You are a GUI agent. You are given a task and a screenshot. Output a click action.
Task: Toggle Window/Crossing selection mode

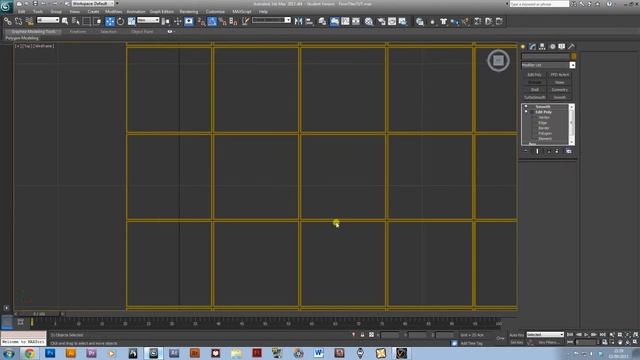click(98, 21)
